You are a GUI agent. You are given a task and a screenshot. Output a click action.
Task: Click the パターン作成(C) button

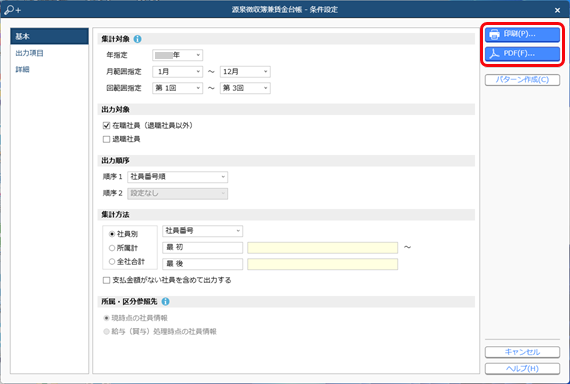point(522,80)
